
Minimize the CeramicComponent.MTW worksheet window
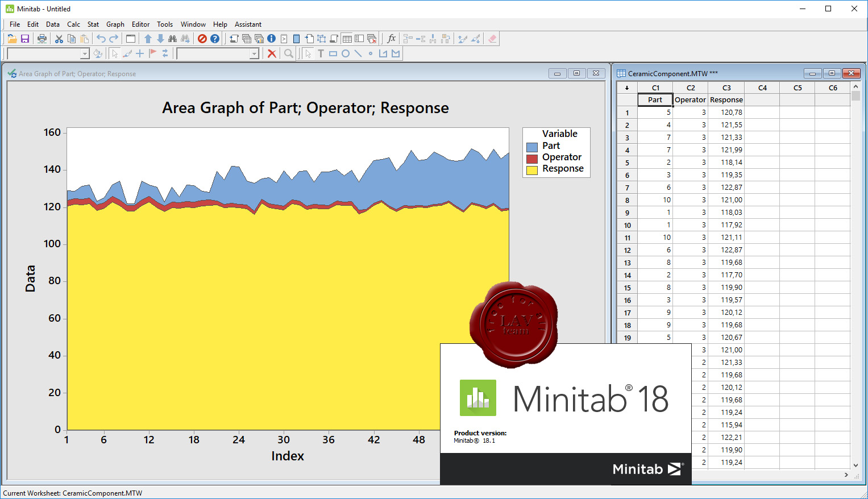click(812, 73)
